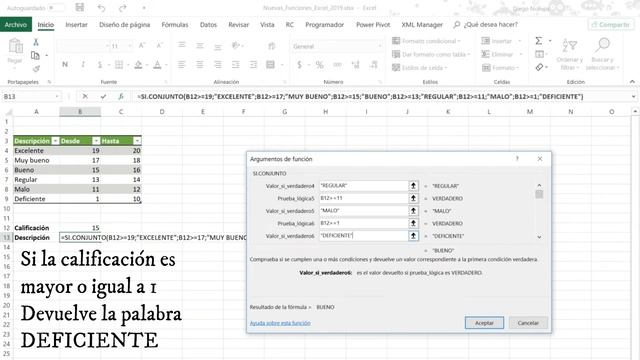This screenshot has width=640, height=360.
Task: Click the cancel X in formula bar
Action: tap(85, 97)
